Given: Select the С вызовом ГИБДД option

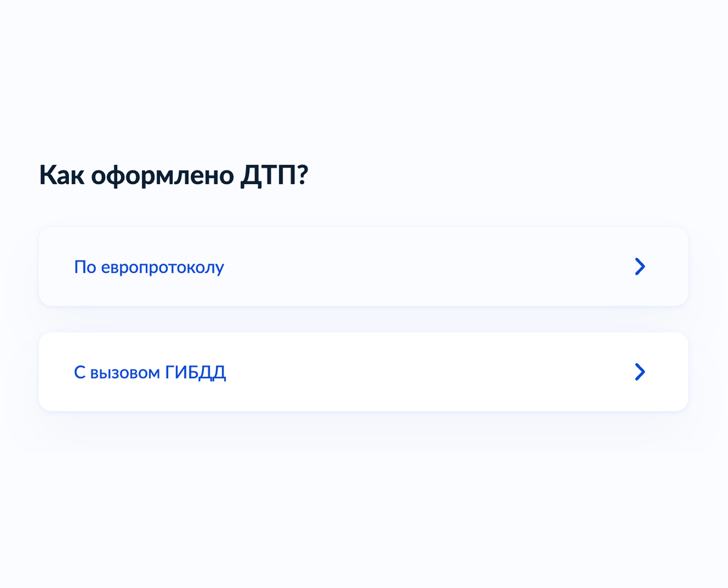Looking at the screenshot, I should [x=363, y=372].
